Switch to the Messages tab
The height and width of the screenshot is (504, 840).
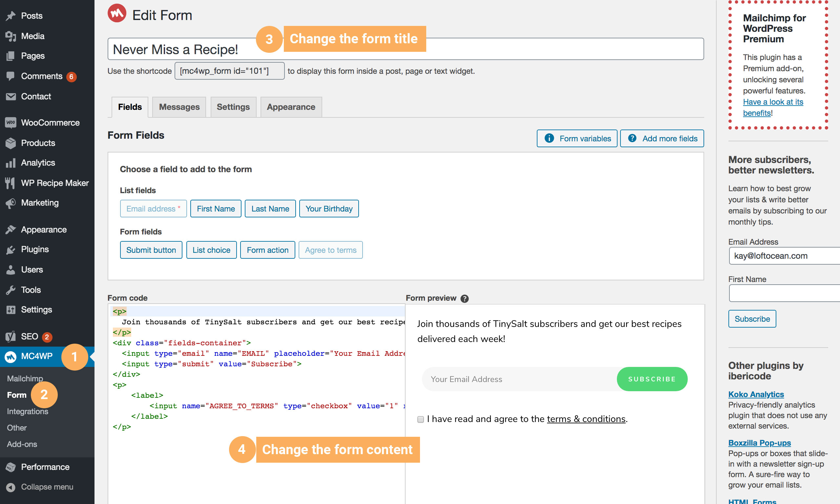(179, 107)
